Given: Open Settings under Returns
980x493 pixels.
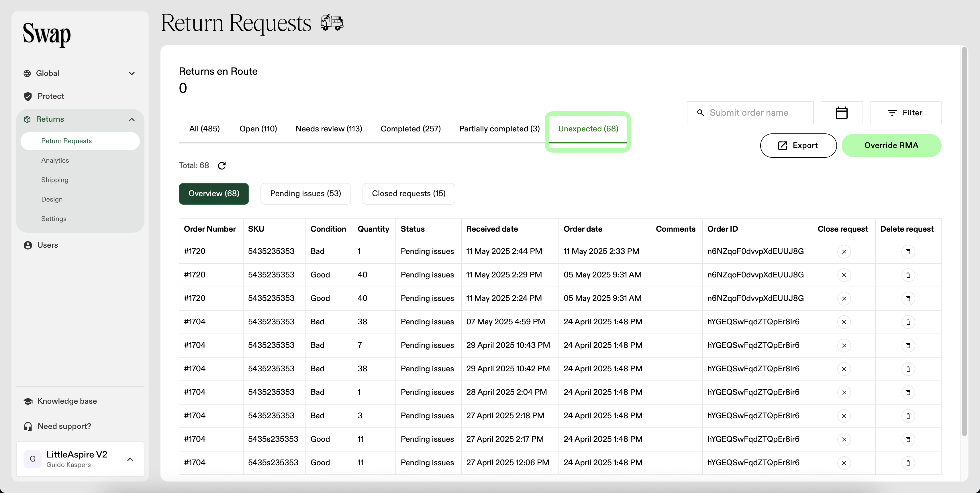Looking at the screenshot, I should (x=54, y=218).
